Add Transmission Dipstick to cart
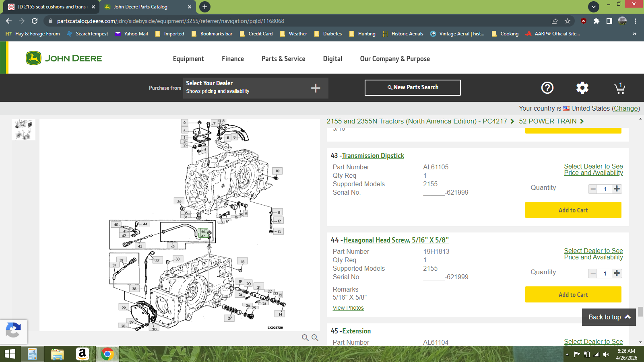Viewport: 644px width, 362px height. click(x=573, y=210)
